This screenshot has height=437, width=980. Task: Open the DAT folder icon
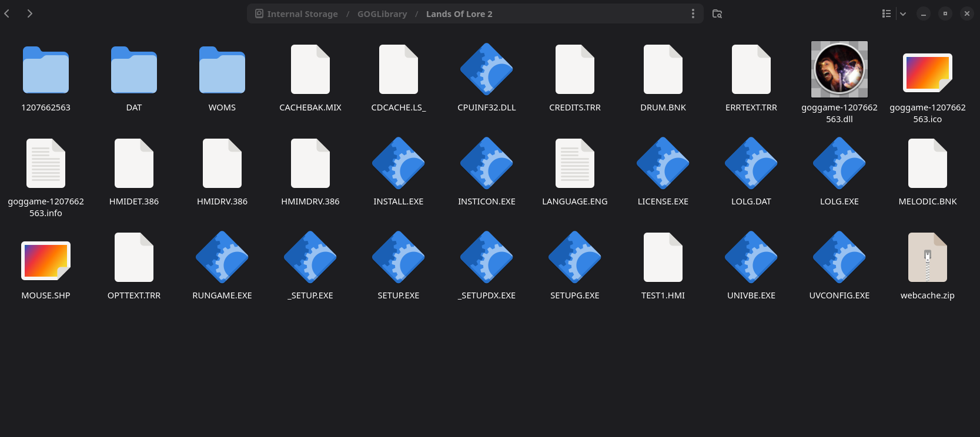(x=134, y=69)
